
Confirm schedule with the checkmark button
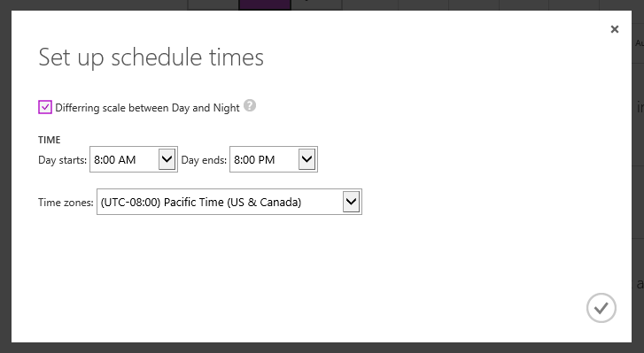[x=601, y=308]
